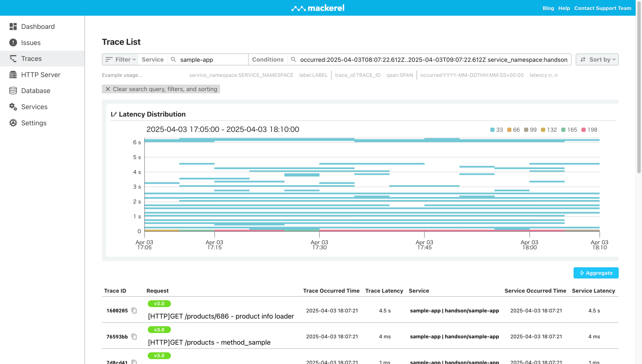Click the 4 ms trace latency value
642x364 pixels.
coord(385,337)
